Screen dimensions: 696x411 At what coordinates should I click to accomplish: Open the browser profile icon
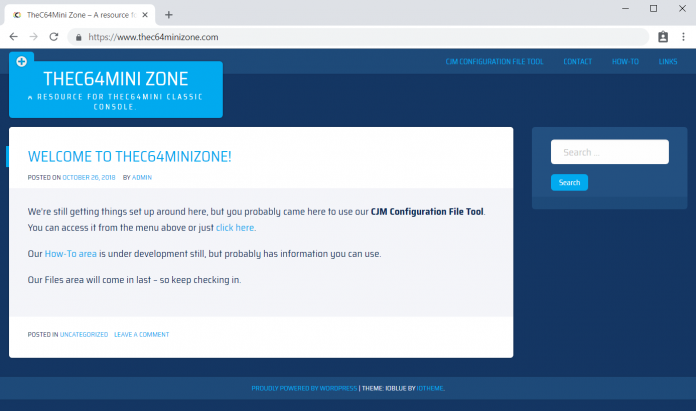tap(663, 37)
